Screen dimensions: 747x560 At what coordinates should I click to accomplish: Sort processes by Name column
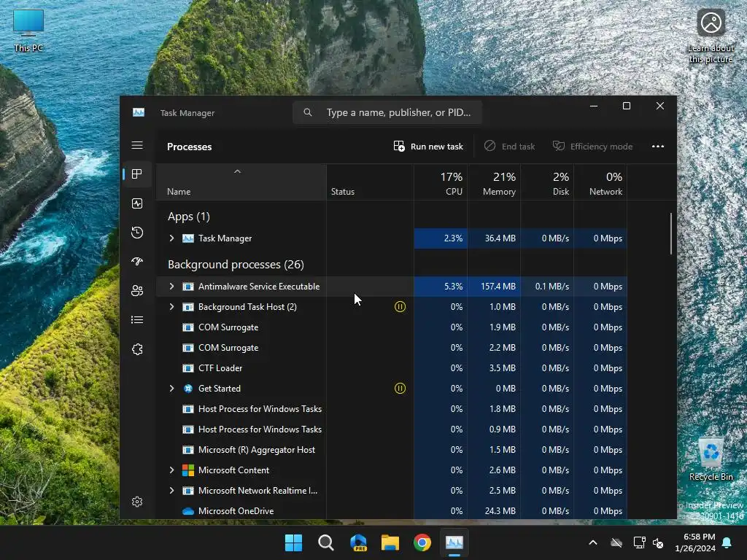(241, 182)
